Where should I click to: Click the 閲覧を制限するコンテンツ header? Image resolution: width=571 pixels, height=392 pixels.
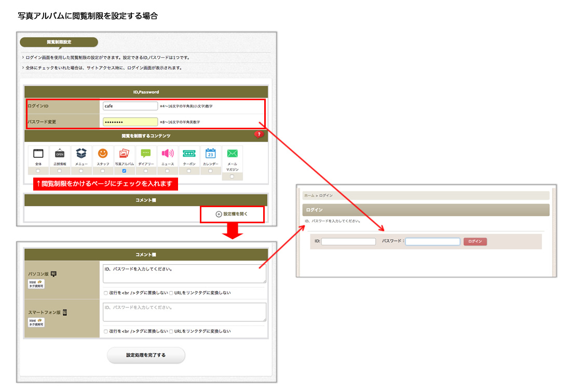[146, 136]
